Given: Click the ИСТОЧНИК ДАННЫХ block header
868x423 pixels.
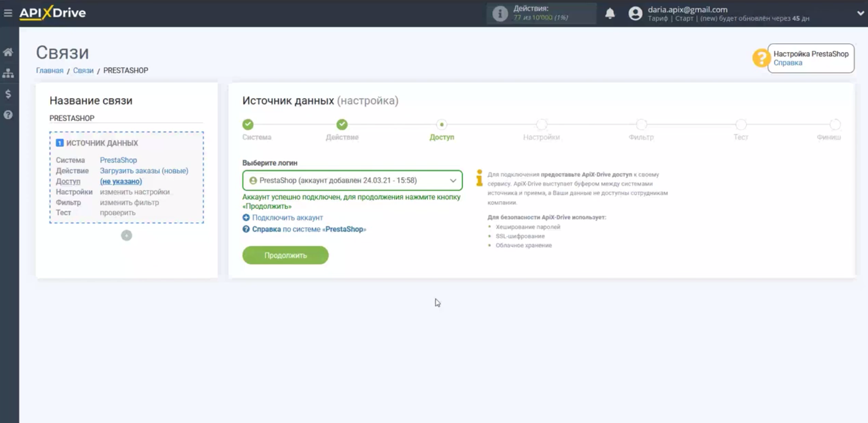Looking at the screenshot, I should tap(102, 143).
